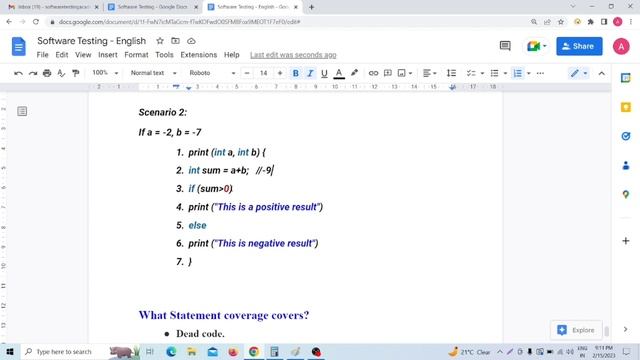Open the Google Meet call dropdown
Image resolution: width=640 pixels, height=360 pixels.
point(536,46)
